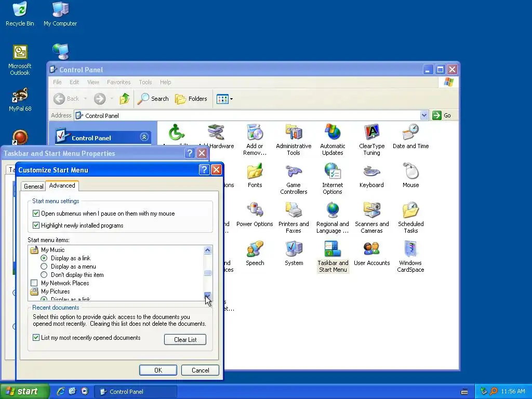Image resolution: width=532 pixels, height=399 pixels.
Task: Open the View menu in Control Panel
Action: click(93, 82)
